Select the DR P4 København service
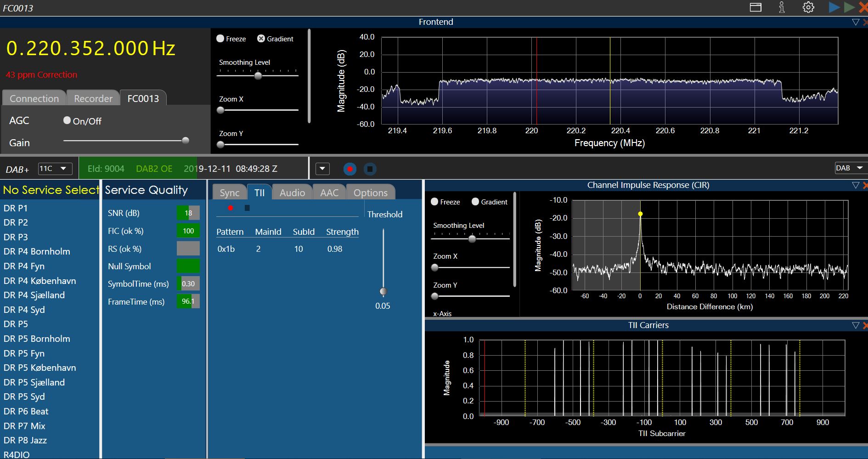This screenshot has height=459, width=868. pyautogui.click(x=40, y=281)
